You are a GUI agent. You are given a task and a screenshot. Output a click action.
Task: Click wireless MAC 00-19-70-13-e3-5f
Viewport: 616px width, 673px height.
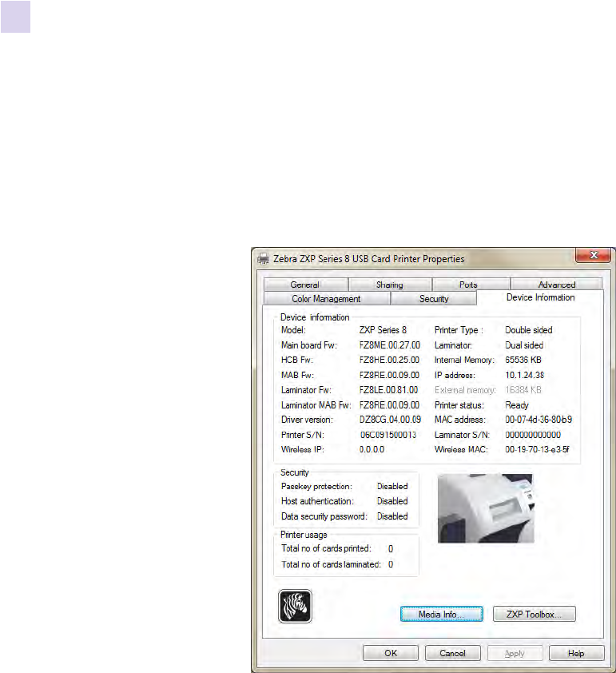click(x=537, y=449)
